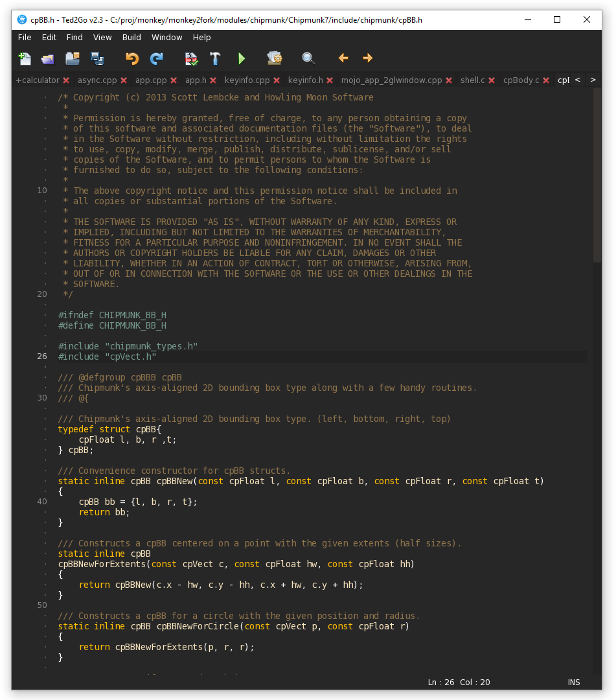Navigate back with the left arrow icon
The width and height of the screenshot is (616, 700).
click(x=343, y=58)
